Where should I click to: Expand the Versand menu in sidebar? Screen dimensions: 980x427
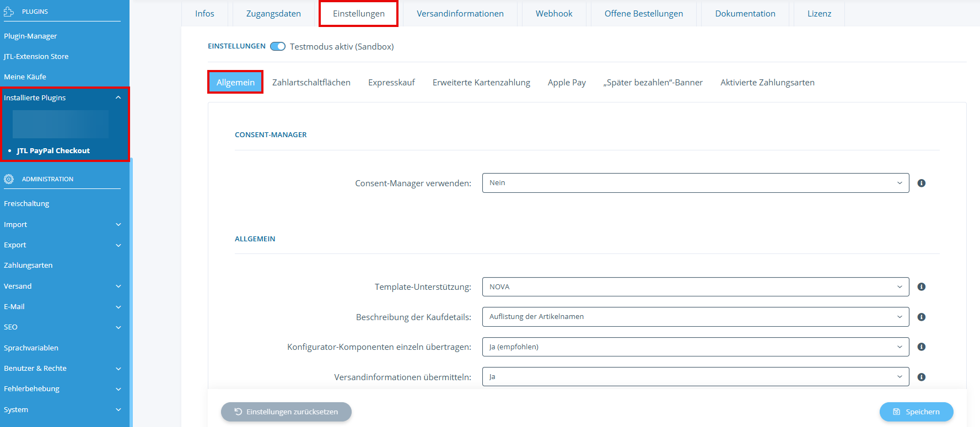pyautogui.click(x=118, y=287)
